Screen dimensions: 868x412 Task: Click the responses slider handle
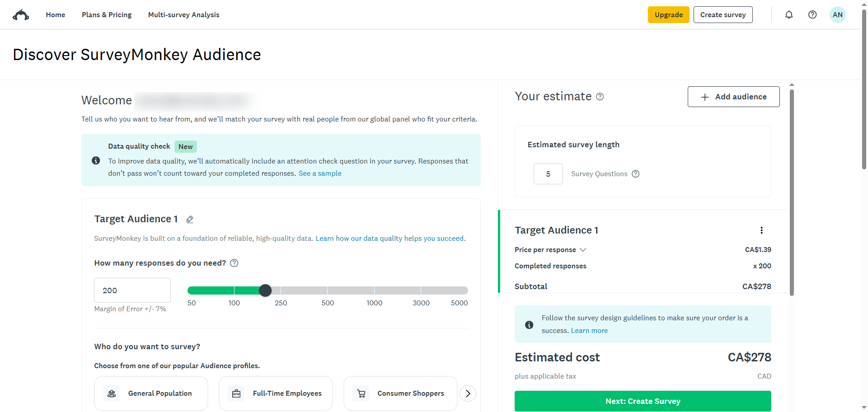pyautogui.click(x=266, y=290)
